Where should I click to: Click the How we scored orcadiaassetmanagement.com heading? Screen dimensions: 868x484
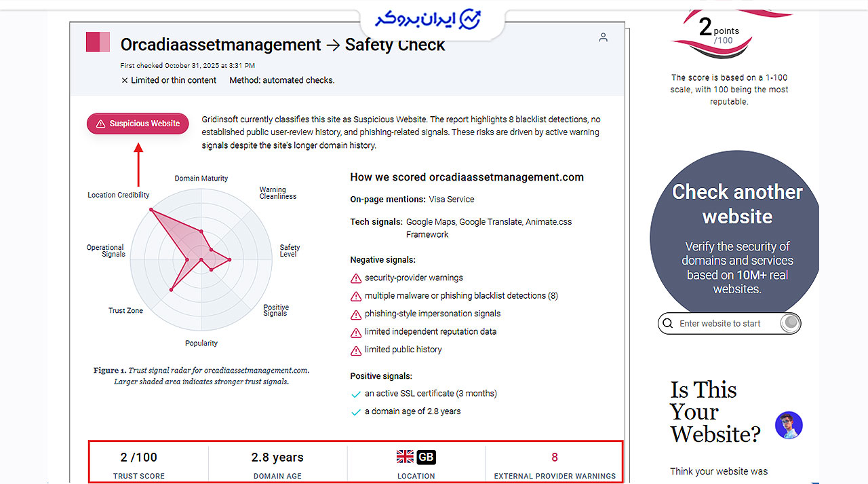[x=467, y=177]
